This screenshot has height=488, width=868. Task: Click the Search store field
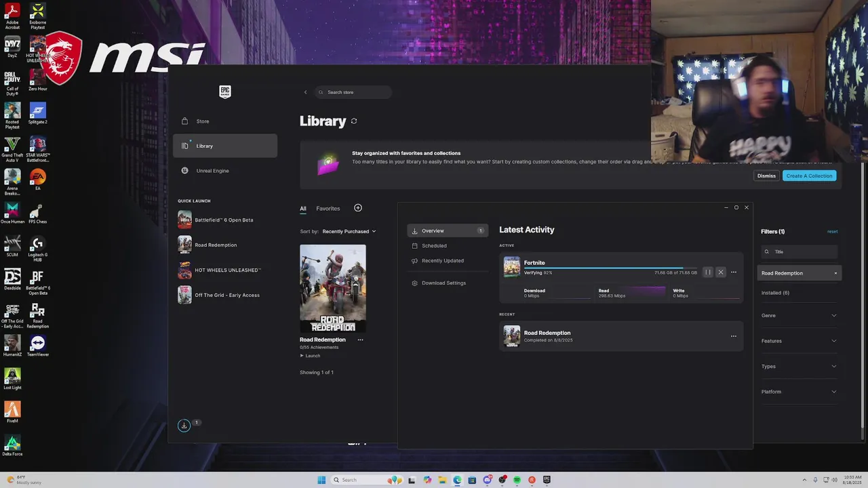tap(353, 92)
